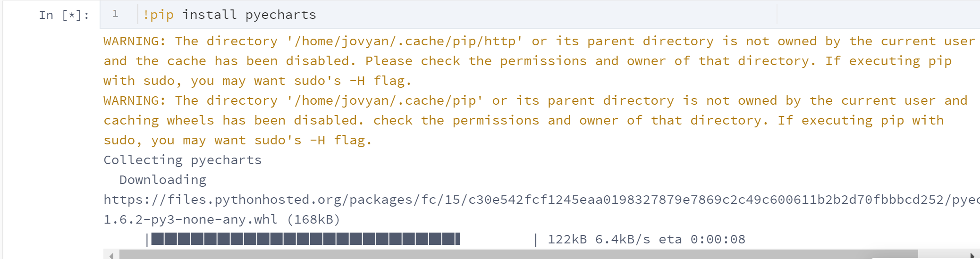Click the 'Collecting pyecharts' output line
This screenshot has width=980, height=259.
coord(183,160)
